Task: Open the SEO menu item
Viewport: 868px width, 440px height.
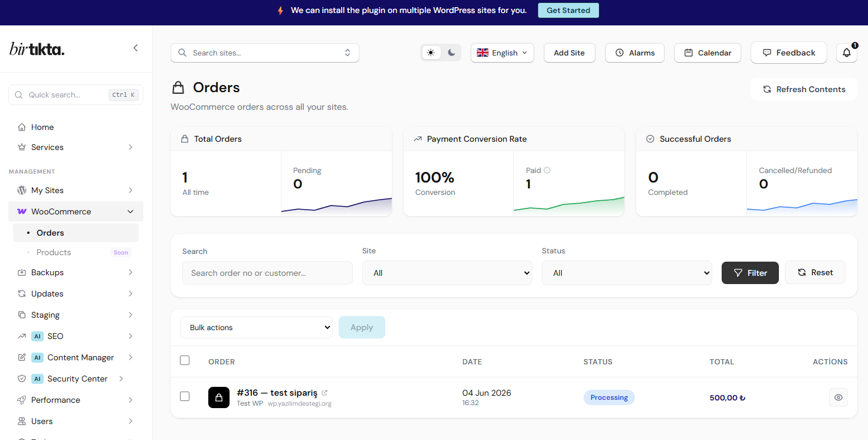Action: click(76, 336)
